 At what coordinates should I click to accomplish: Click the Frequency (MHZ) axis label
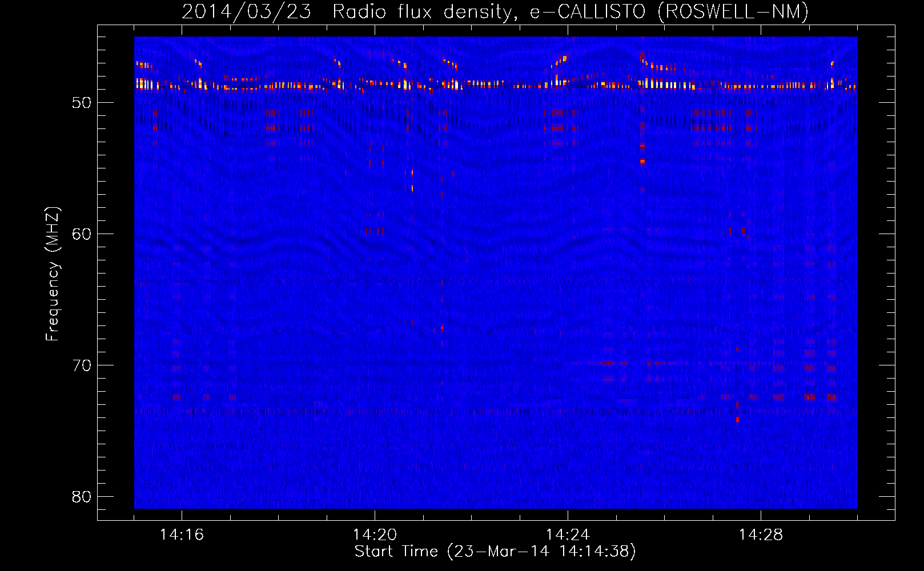[53, 274]
